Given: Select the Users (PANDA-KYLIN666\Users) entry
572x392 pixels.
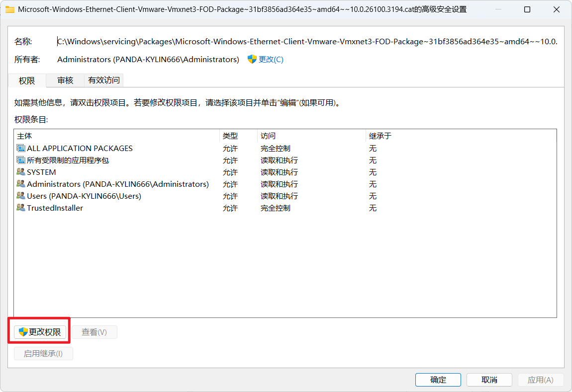Looking at the screenshot, I should (x=286, y=196).
